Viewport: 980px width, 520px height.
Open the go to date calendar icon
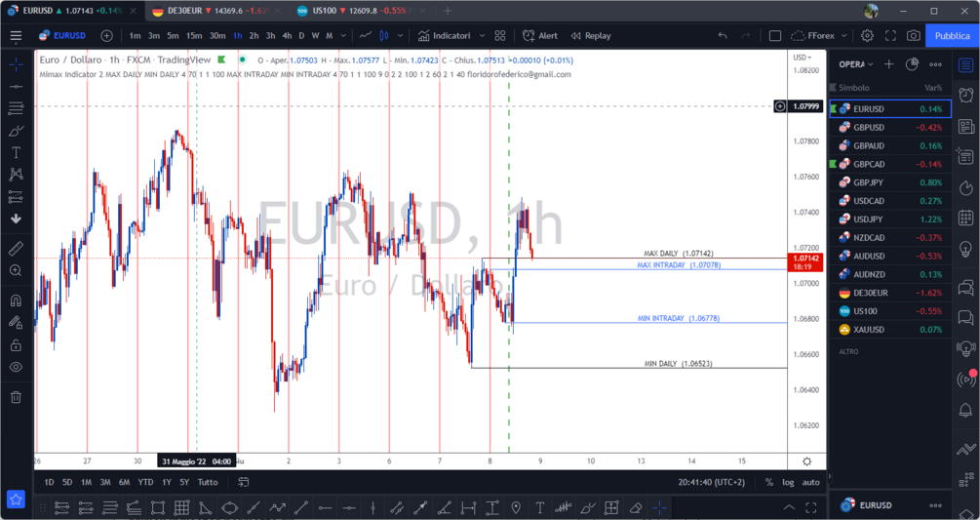point(244,482)
